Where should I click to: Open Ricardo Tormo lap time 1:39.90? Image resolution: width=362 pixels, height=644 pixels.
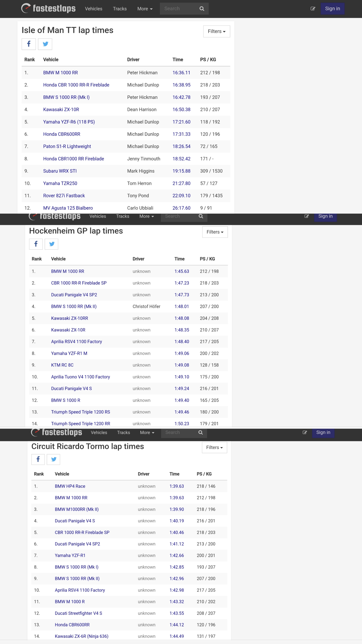176,509
